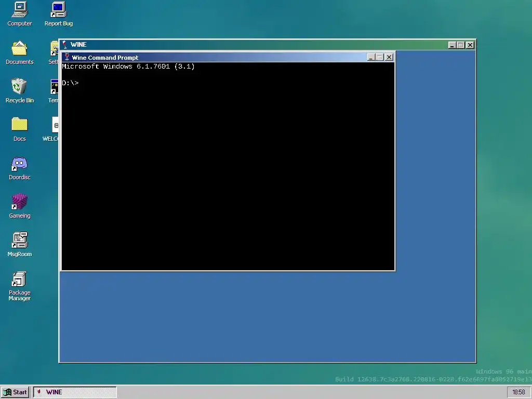Viewport: 532px width, 399px height.
Task: Click the wine glass icon in WINE title bar
Action: tap(64, 45)
